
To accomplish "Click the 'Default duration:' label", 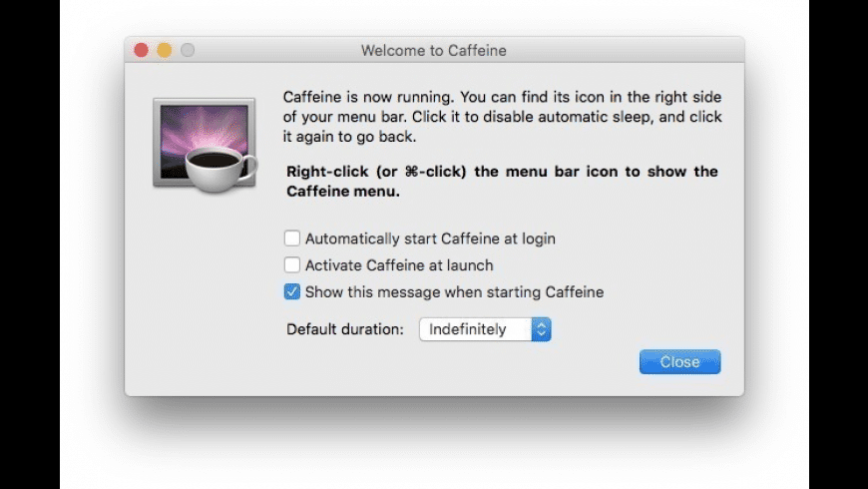I will 345,329.
